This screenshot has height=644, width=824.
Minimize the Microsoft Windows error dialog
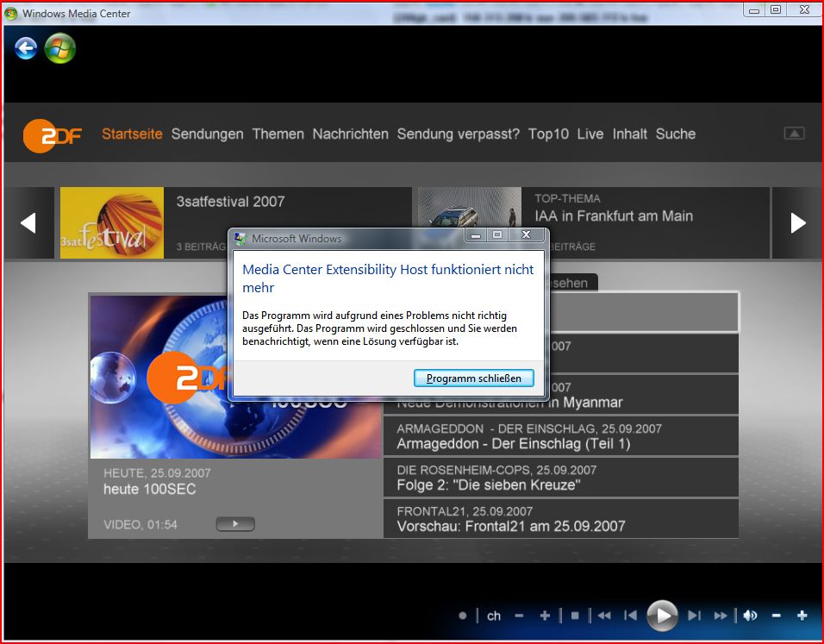pos(476,235)
